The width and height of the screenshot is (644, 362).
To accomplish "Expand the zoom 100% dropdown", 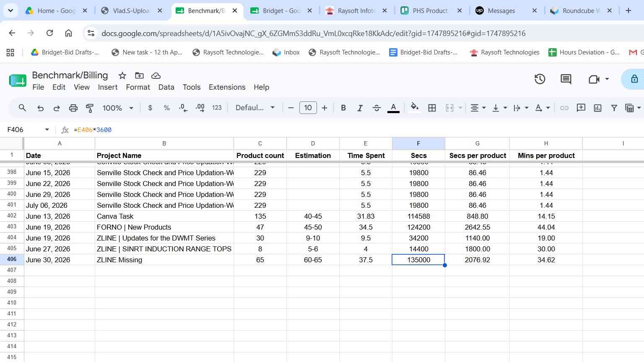I will [x=118, y=108].
